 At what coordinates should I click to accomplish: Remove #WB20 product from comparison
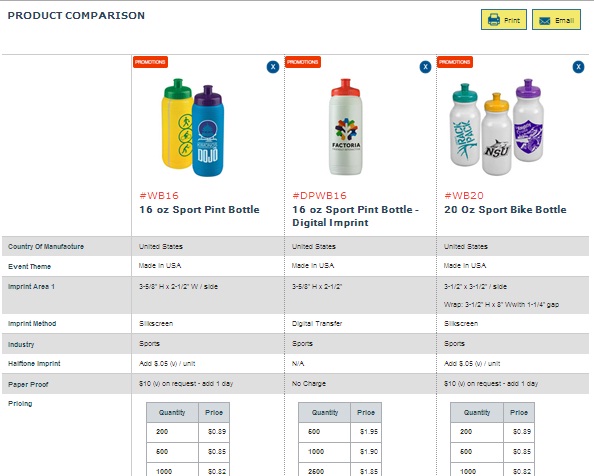(578, 67)
